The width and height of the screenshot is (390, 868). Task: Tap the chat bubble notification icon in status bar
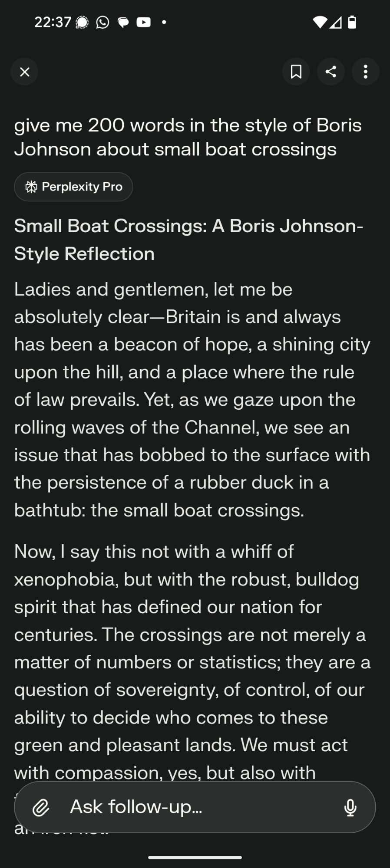pyautogui.click(x=123, y=22)
